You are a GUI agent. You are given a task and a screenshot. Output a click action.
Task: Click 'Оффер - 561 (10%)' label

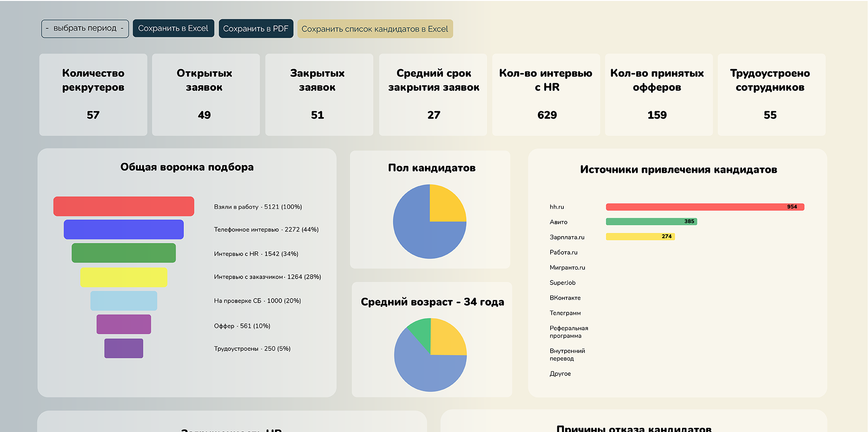pos(242,326)
